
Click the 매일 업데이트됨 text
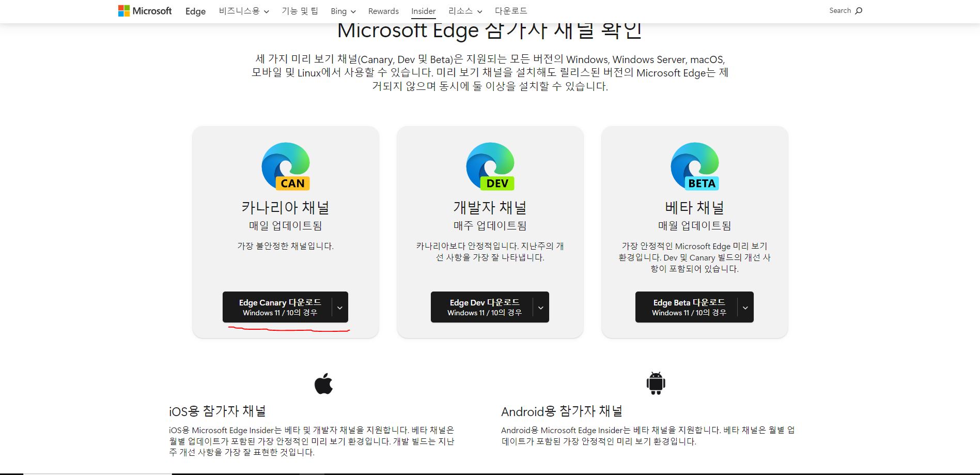point(286,225)
